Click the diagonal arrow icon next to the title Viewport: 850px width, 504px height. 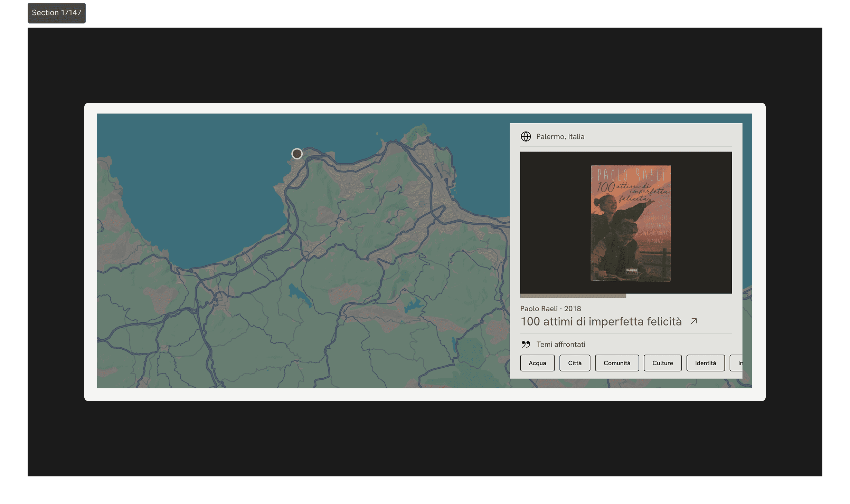pos(693,322)
